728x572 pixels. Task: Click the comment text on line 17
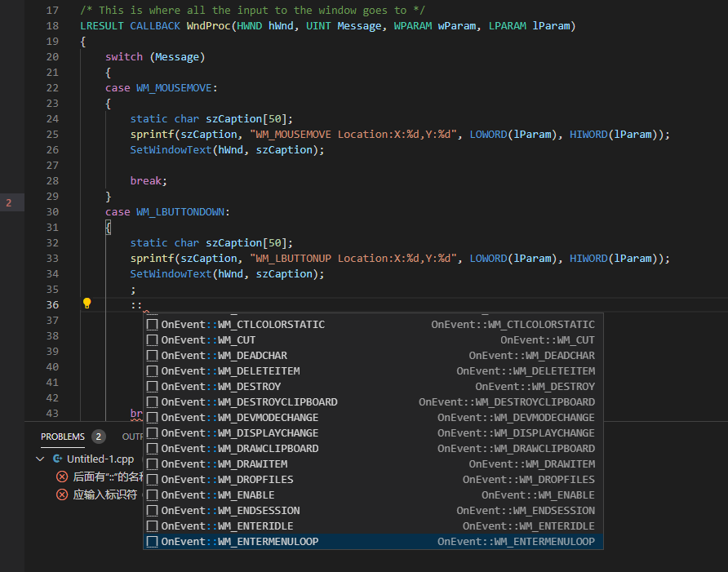click(x=252, y=11)
